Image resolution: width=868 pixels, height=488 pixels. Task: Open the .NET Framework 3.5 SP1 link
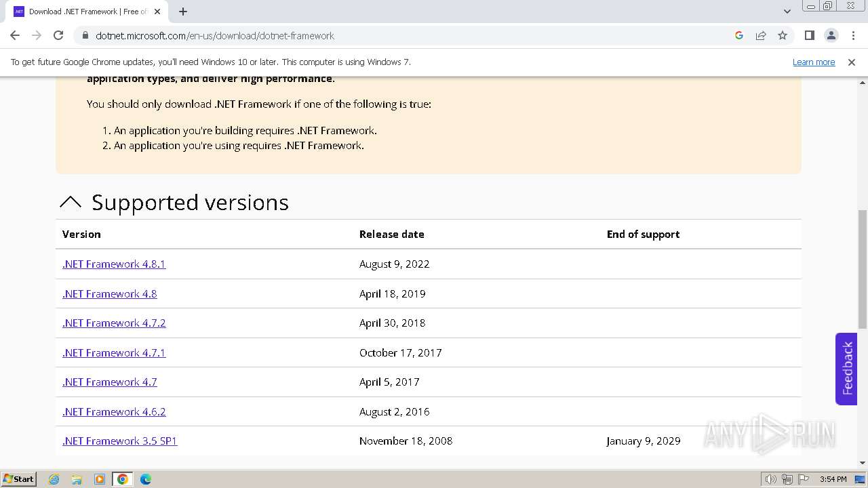119,441
